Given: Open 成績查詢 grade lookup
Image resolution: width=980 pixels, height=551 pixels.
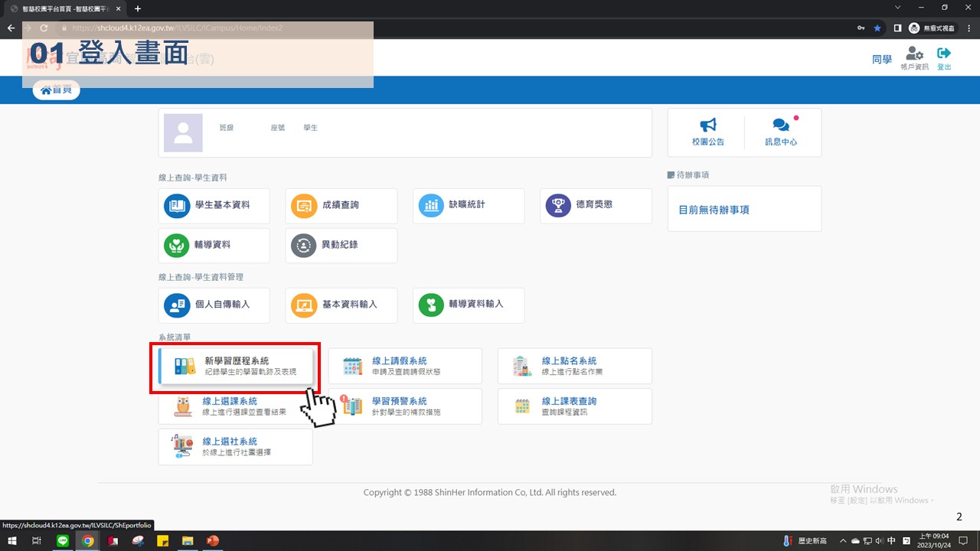Looking at the screenshot, I should pyautogui.click(x=341, y=206).
